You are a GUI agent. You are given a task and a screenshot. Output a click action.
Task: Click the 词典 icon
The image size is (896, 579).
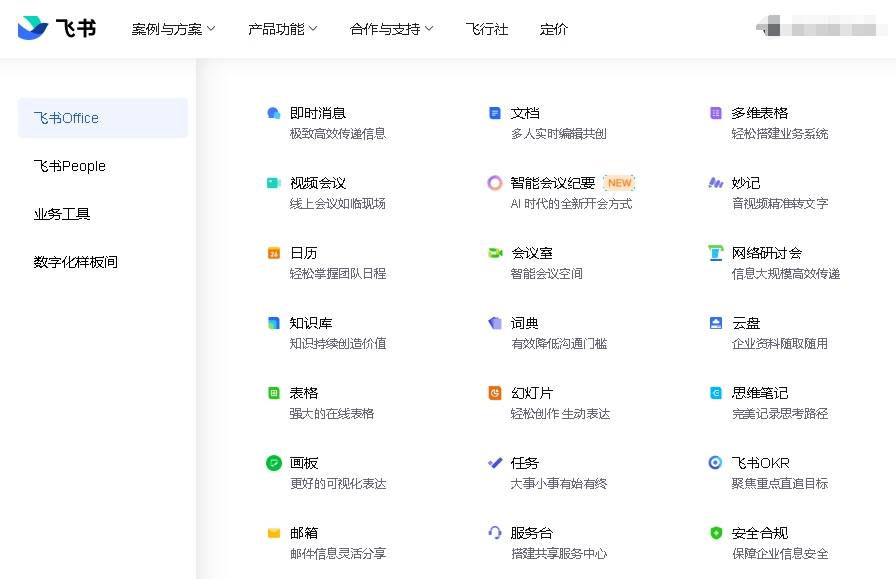pyautogui.click(x=495, y=323)
